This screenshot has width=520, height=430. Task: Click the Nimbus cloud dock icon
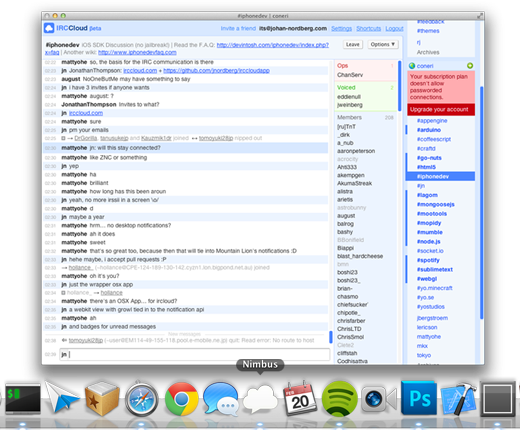click(x=260, y=398)
